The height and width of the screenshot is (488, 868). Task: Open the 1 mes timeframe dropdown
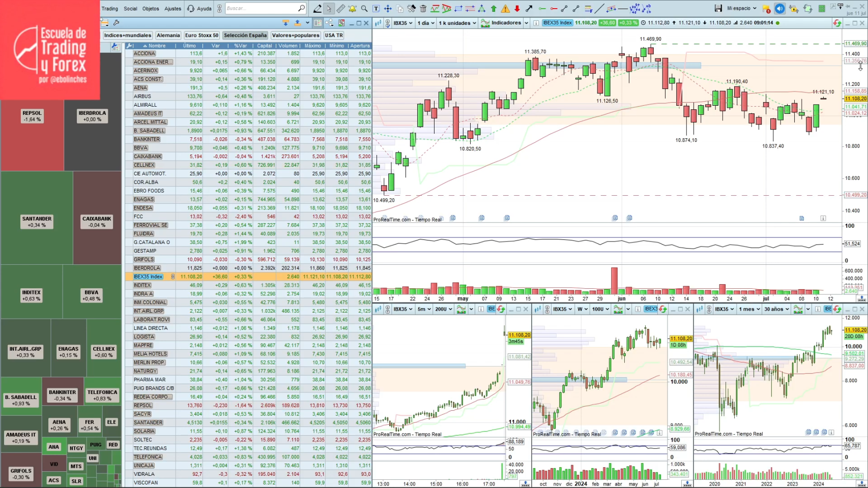tap(749, 309)
